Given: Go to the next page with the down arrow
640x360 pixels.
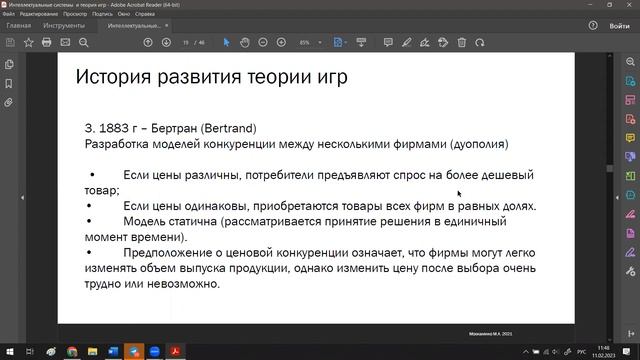Looking at the screenshot, I should 166,42.
